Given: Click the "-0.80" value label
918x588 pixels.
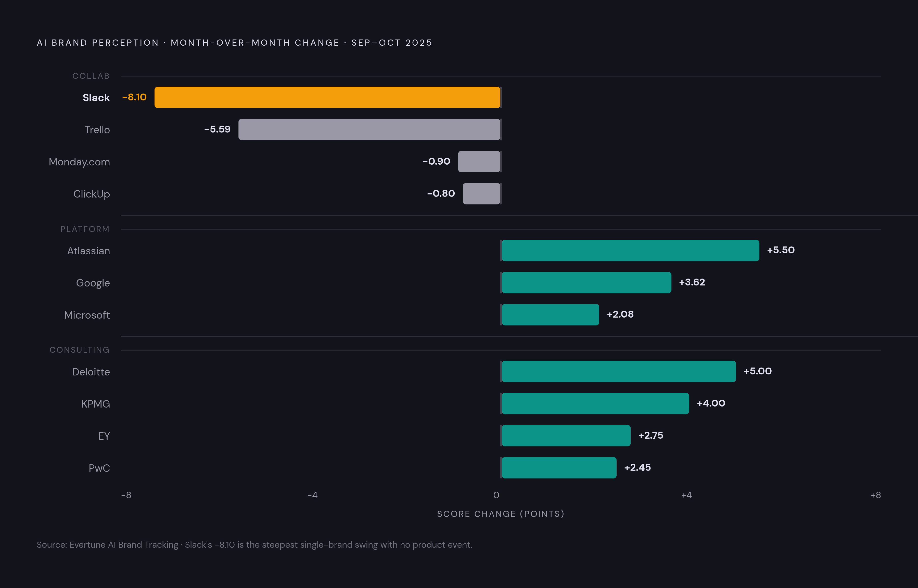Looking at the screenshot, I should (x=441, y=193).
